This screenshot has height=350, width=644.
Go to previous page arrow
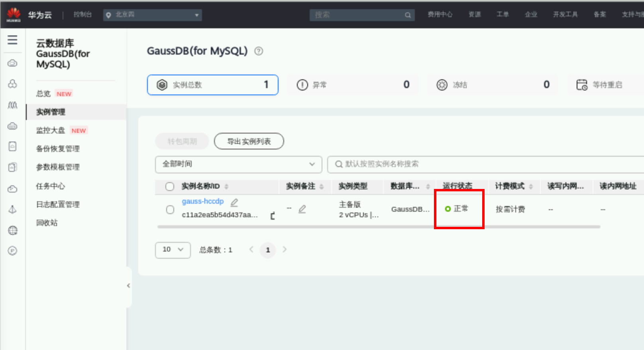pyautogui.click(x=251, y=250)
